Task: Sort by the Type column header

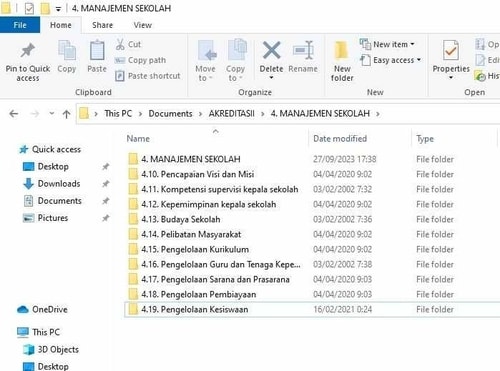Action: (x=425, y=139)
